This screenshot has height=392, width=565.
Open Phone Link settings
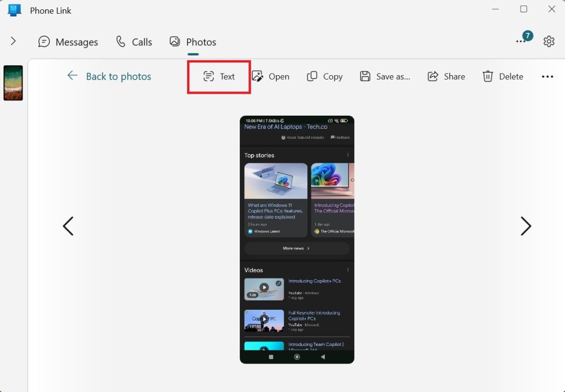coord(549,41)
